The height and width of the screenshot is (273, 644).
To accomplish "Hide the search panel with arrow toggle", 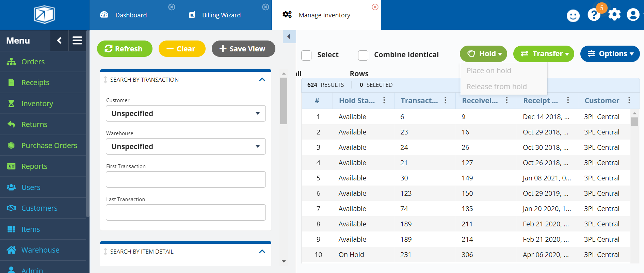I will pyautogui.click(x=289, y=36).
